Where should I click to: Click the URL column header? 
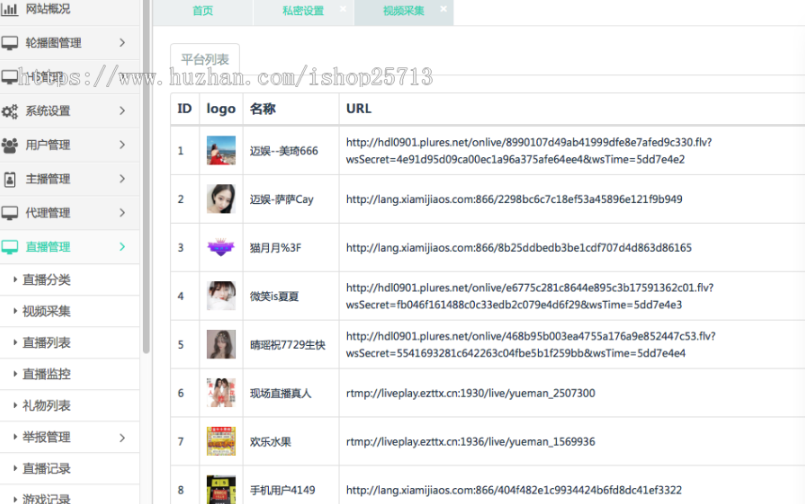click(x=359, y=109)
